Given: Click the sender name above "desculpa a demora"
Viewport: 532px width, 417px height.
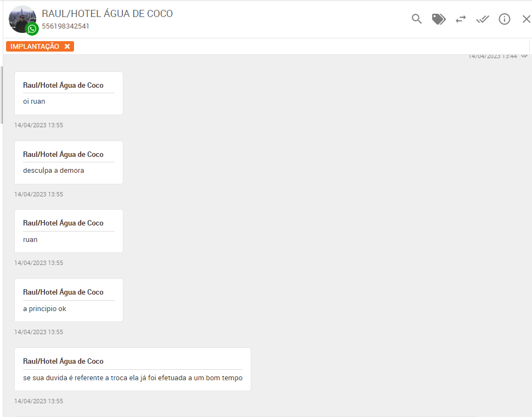Looking at the screenshot, I should [63, 155].
